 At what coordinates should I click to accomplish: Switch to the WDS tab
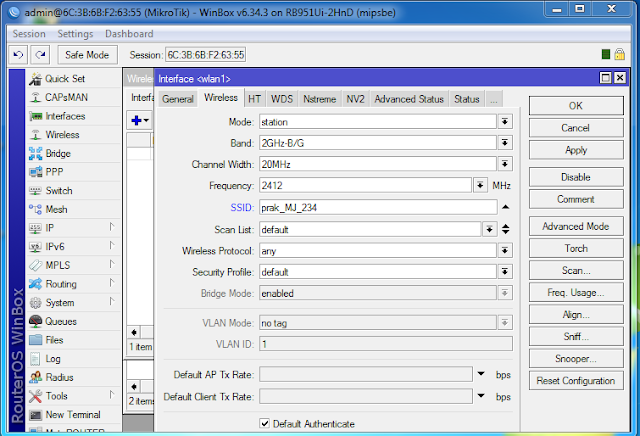coord(282,99)
